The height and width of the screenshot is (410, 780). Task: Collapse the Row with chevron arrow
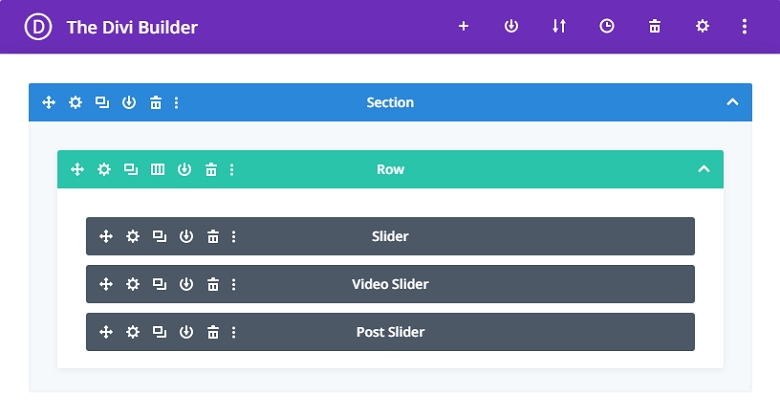[704, 169]
